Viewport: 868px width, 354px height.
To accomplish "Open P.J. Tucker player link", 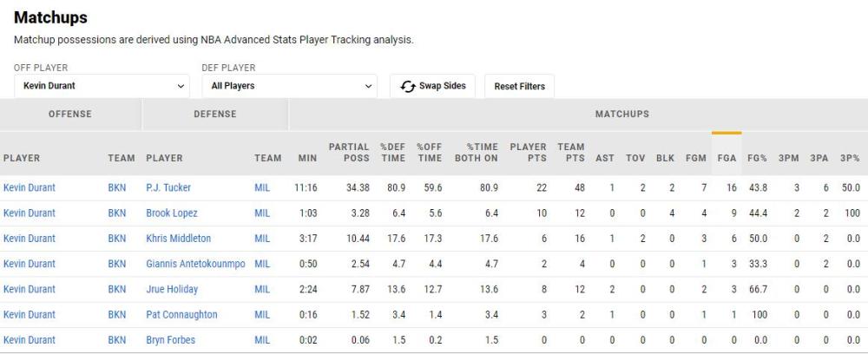I will (168, 187).
